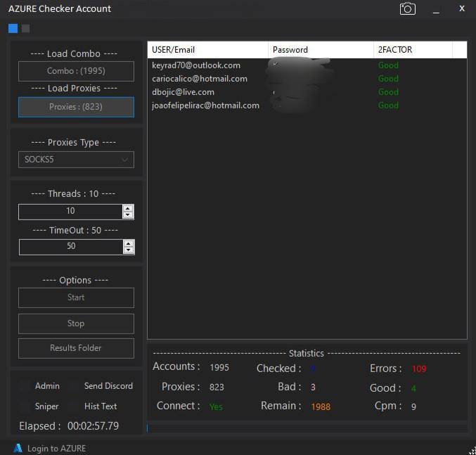Close the AZURE Checker window
Viewport: 476px width, 455px height.
[462, 8]
